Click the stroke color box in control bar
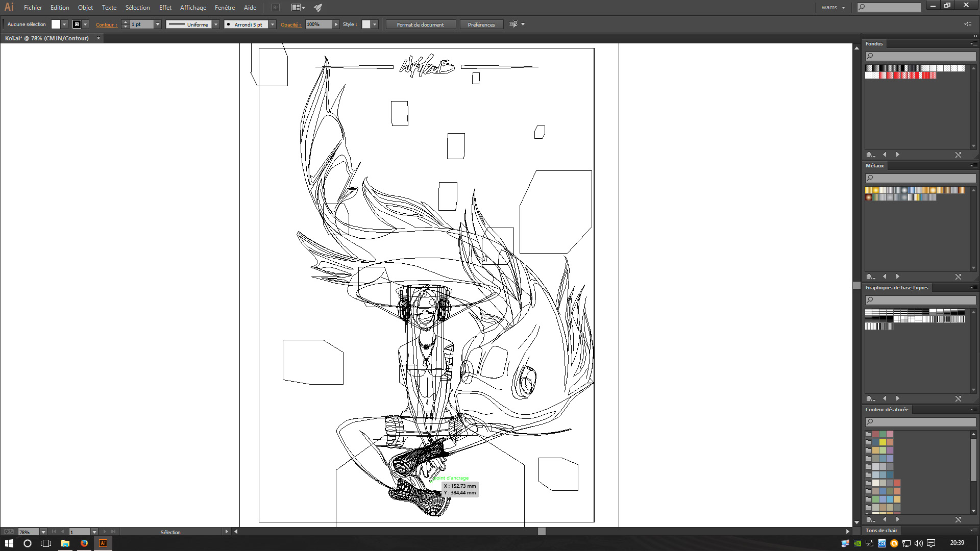 pos(77,24)
